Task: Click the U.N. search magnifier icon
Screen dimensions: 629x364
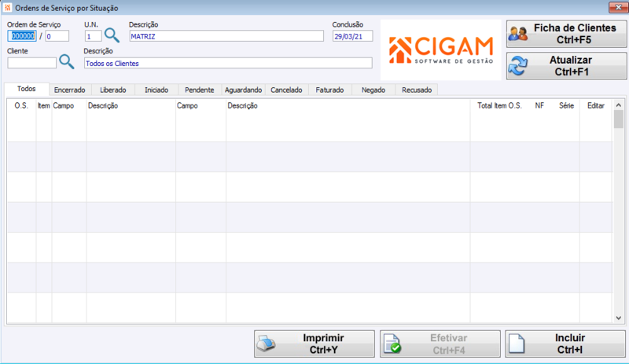Action: tap(112, 35)
